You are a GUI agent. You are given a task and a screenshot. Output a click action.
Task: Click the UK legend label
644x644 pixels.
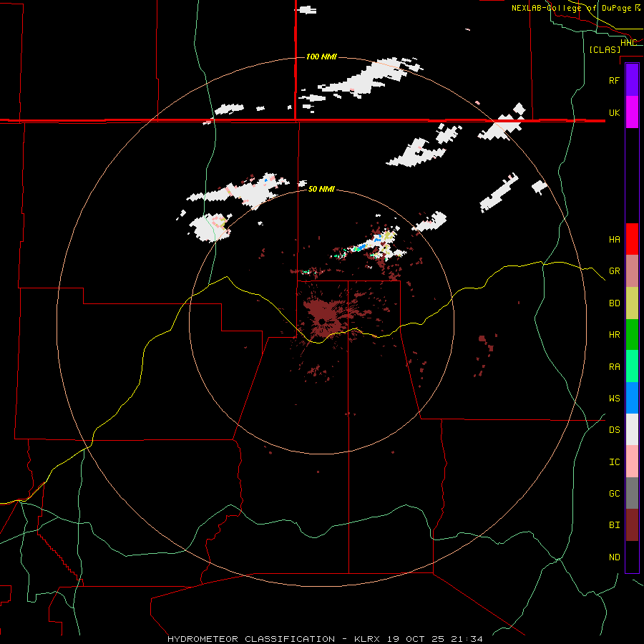(x=615, y=112)
